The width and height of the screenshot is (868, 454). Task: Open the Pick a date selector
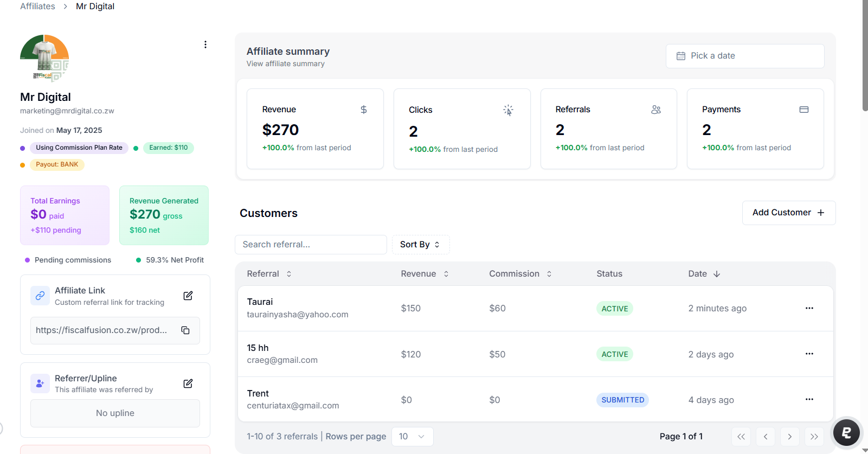[x=744, y=56]
